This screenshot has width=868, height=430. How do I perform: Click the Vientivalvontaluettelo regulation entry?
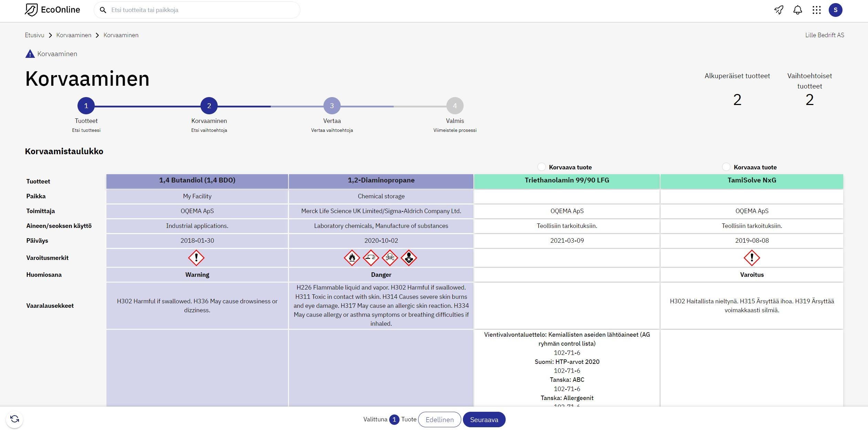click(x=567, y=339)
